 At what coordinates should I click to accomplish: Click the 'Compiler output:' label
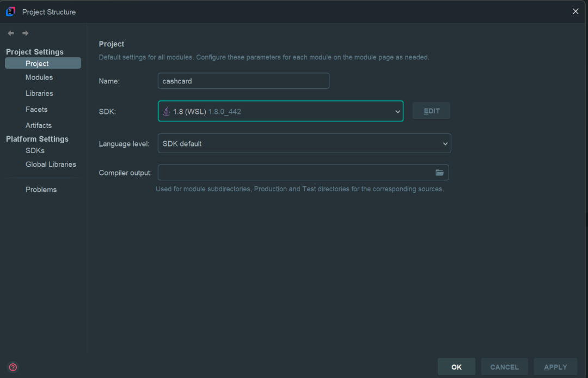[x=125, y=173]
